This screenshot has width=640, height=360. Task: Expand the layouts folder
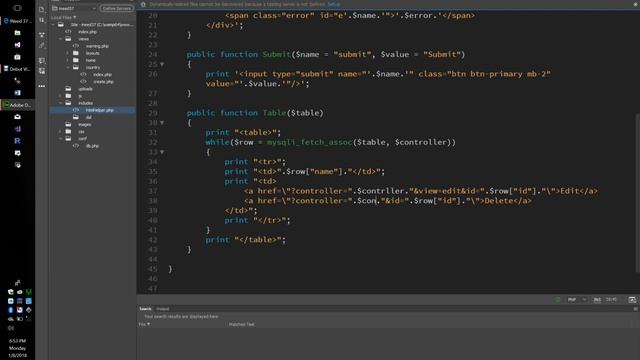68,53
